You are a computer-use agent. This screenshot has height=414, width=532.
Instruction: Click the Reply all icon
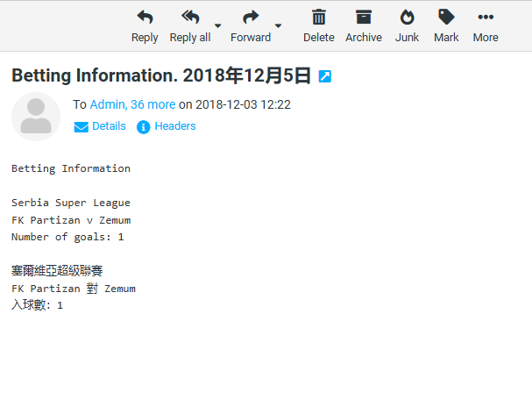[x=189, y=18]
